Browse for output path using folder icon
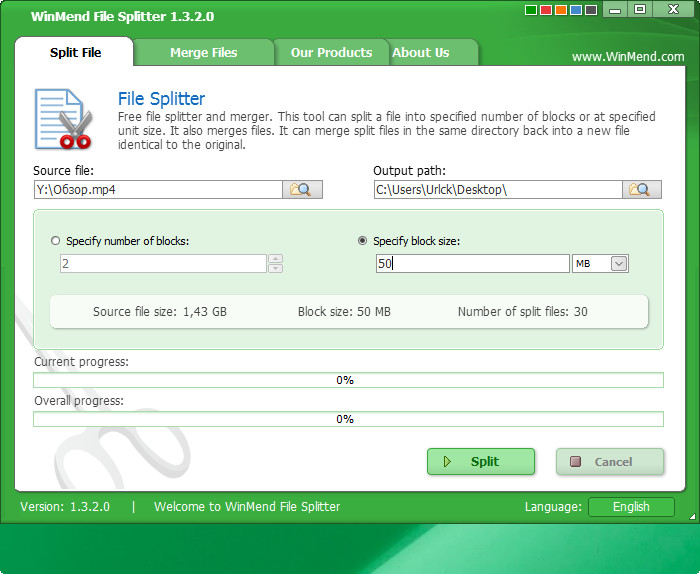700x574 pixels. 642,190
